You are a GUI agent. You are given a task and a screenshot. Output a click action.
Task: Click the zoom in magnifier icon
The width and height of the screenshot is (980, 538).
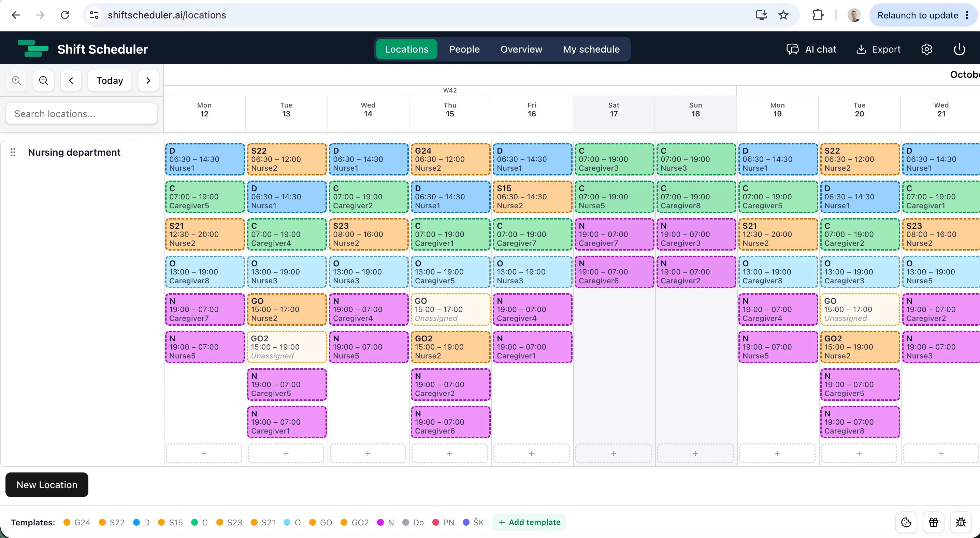pos(16,80)
